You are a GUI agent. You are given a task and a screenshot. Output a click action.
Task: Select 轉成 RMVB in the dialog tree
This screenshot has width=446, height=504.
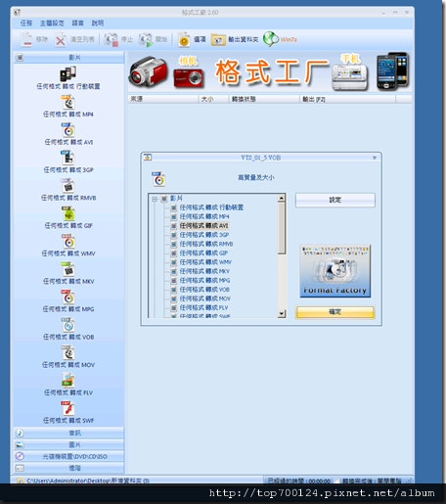pos(206,244)
